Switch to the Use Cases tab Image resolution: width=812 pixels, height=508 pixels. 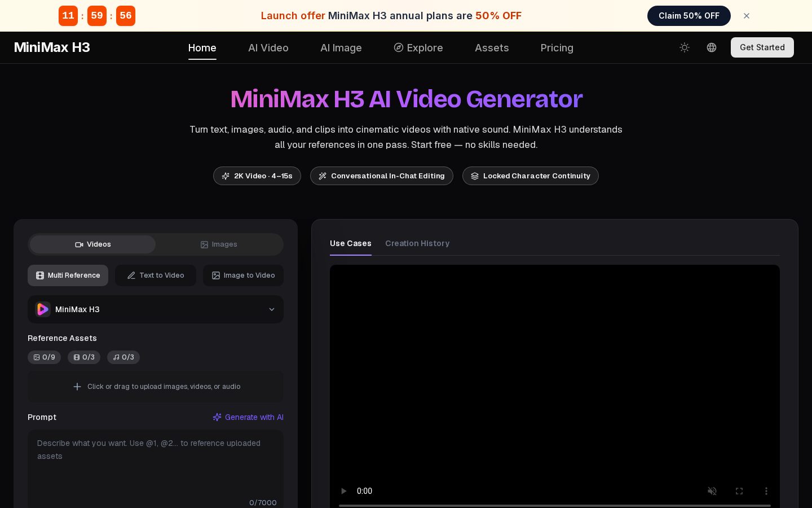point(351,243)
